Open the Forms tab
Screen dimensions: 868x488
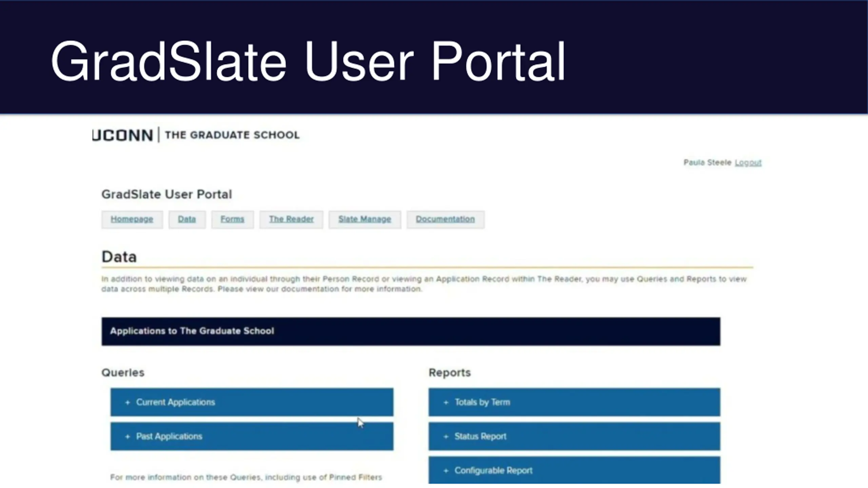click(232, 219)
